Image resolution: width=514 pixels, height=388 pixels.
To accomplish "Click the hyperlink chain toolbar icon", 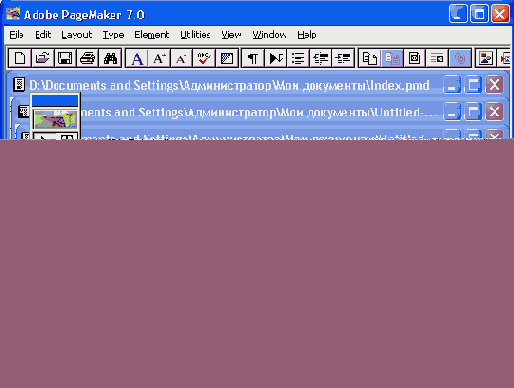I will [460, 58].
